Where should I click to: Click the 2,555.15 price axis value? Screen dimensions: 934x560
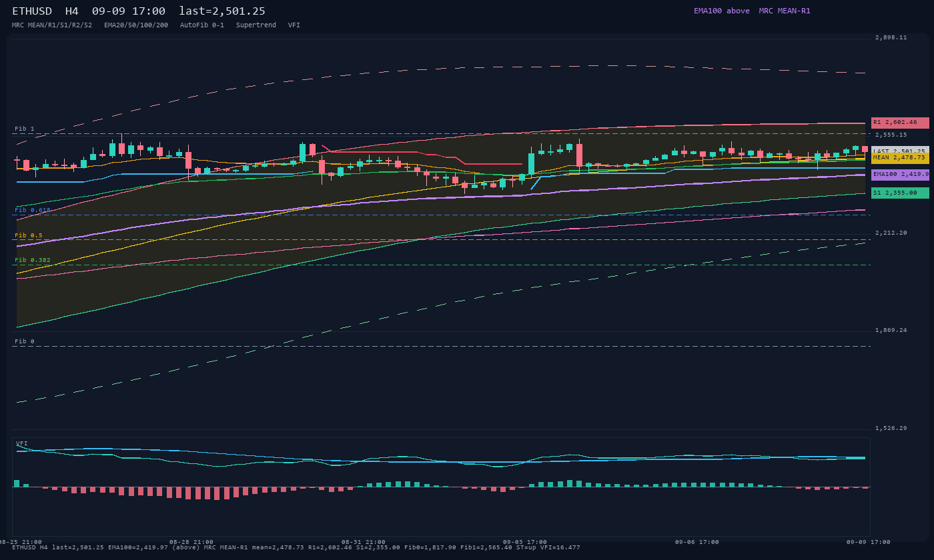coord(891,135)
